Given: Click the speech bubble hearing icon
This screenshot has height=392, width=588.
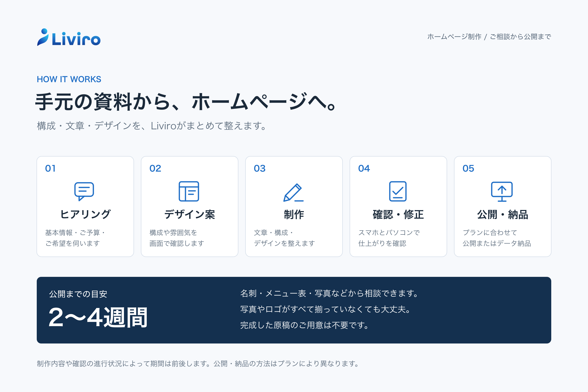Looking at the screenshot, I should [x=84, y=192].
